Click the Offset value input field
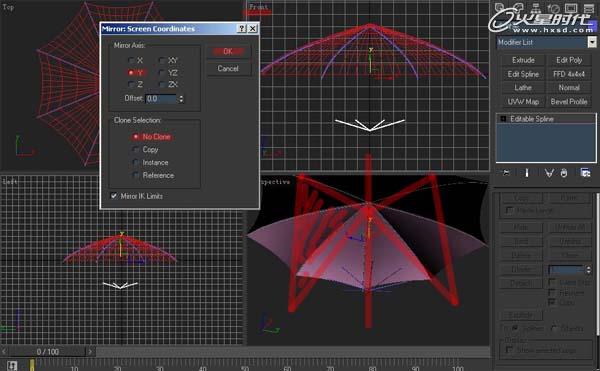 coord(161,99)
